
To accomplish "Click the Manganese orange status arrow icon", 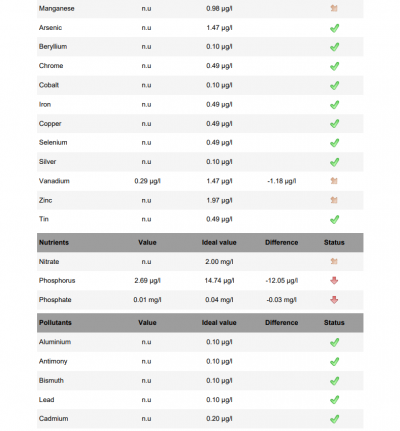I will tap(334, 8).
